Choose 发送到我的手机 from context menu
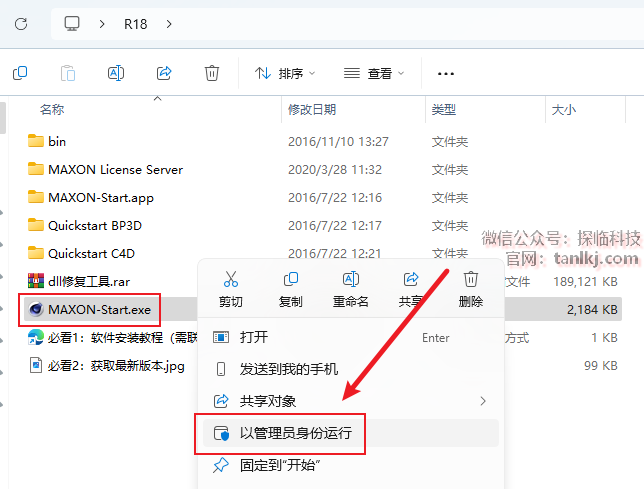The width and height of the screenshot is (644, 489). pos(351,369)
